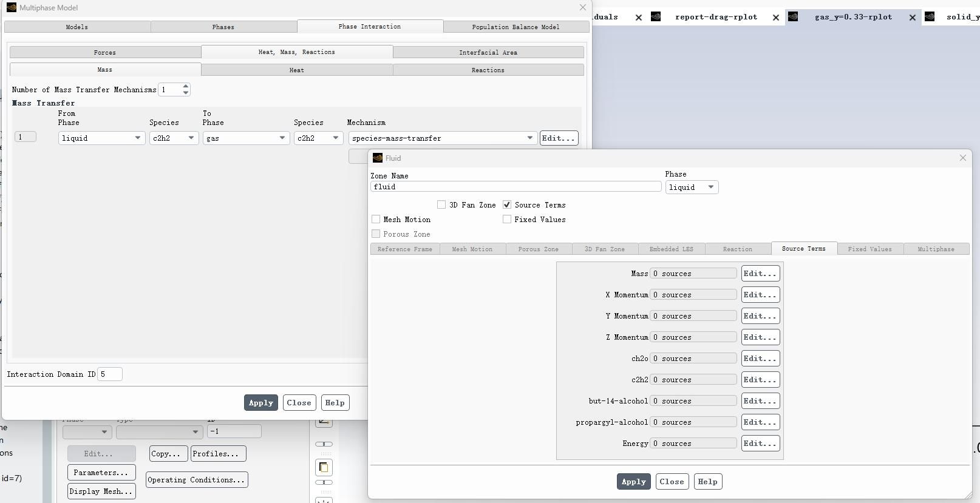Edit the c2h2 source terms
The image size is (980, 503).
(x=760, y=380)
